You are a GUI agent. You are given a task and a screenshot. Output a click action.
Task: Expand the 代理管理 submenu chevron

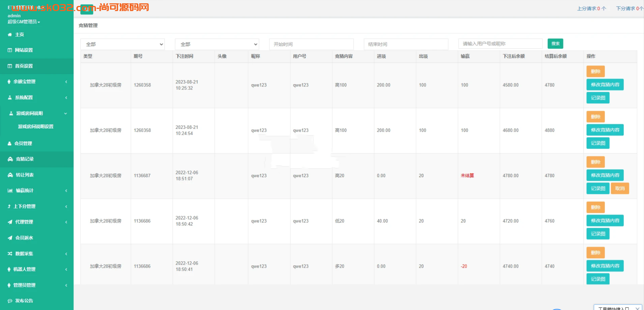tap(66, 222)
